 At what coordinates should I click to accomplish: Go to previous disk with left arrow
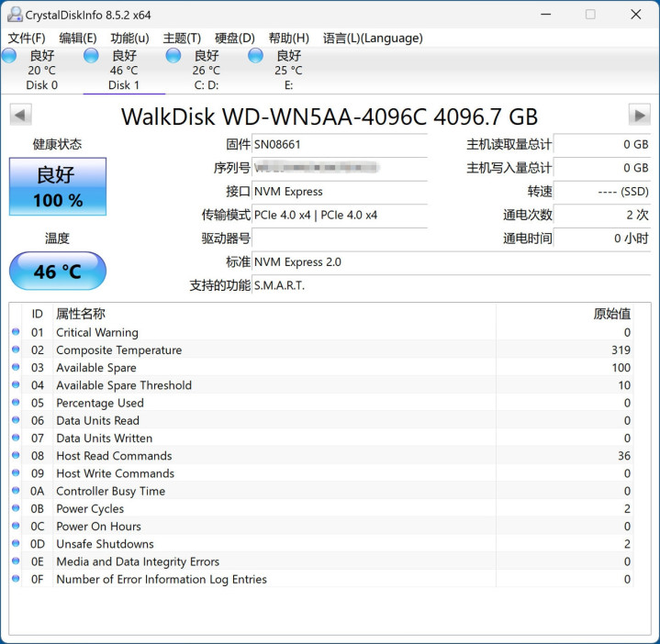[20, 115]
